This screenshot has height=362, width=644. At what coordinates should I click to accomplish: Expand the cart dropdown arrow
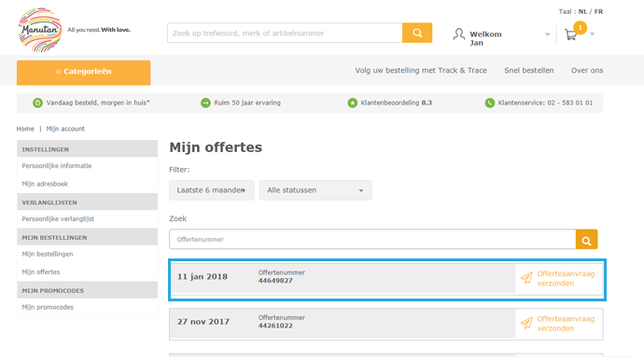coord(592,35)
